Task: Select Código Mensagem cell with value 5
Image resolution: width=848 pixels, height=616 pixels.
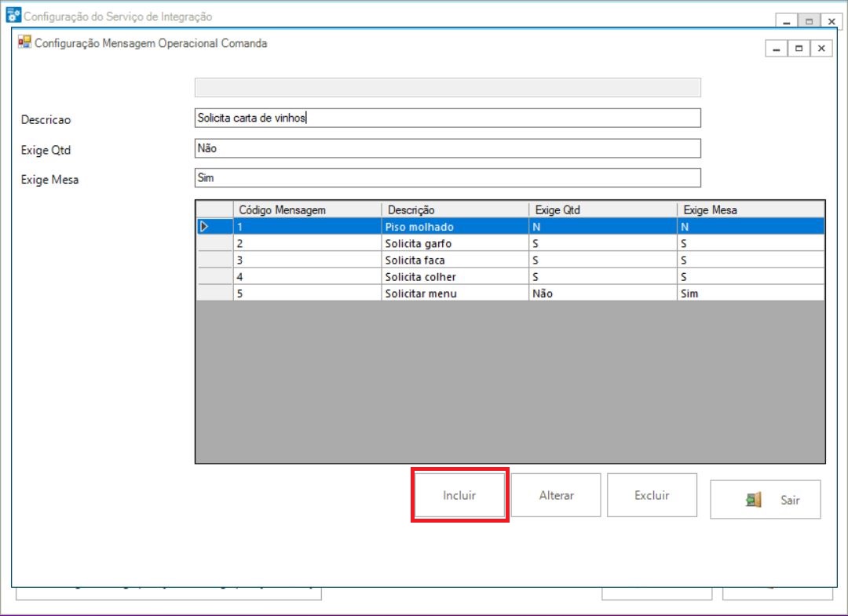Action: pyautogui.click(x=307, y=293)
